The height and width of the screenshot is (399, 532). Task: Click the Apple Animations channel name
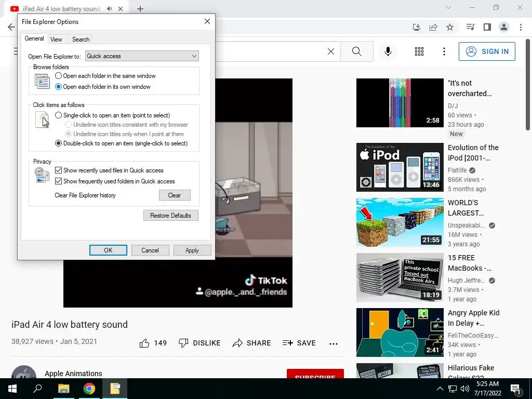coord(73,373)
